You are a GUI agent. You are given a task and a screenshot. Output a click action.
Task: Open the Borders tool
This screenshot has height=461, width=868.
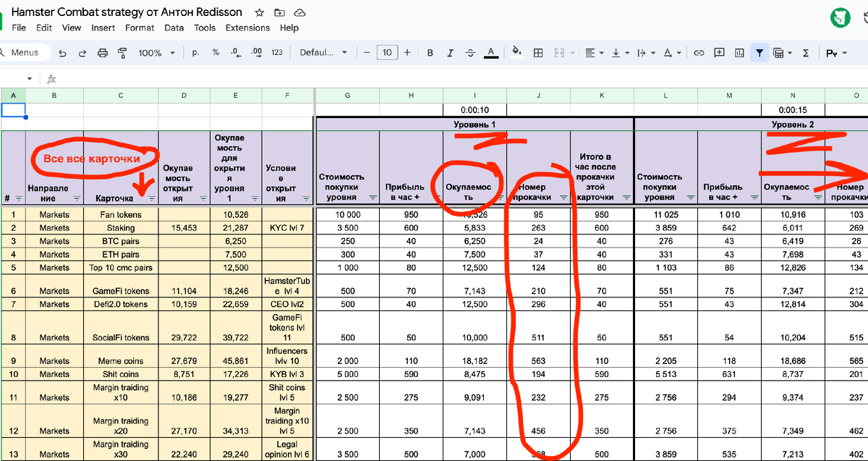[x=538, y=53]
